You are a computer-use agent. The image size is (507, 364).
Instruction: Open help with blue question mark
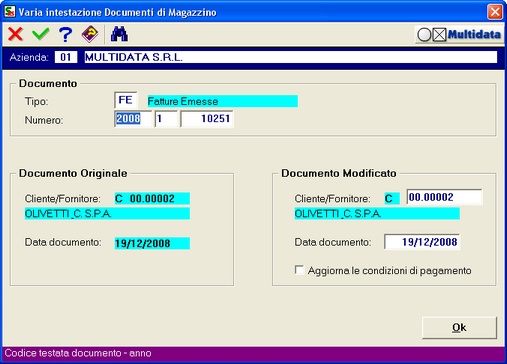(65, 34)
